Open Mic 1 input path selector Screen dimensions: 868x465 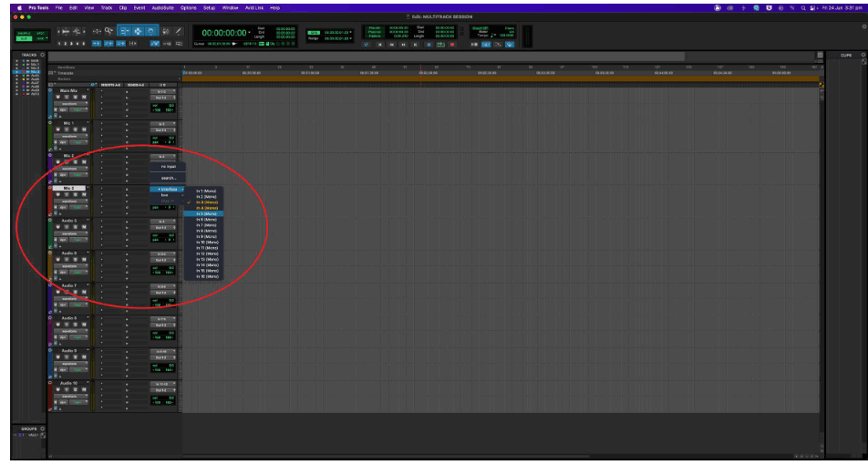click(162, 124)
